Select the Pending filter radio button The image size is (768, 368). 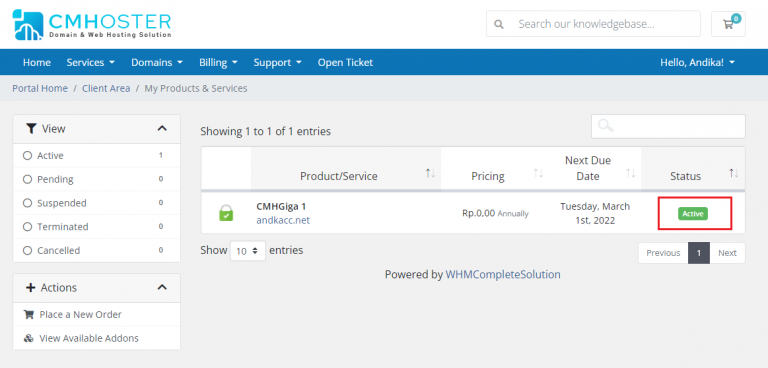pos(27,179)
